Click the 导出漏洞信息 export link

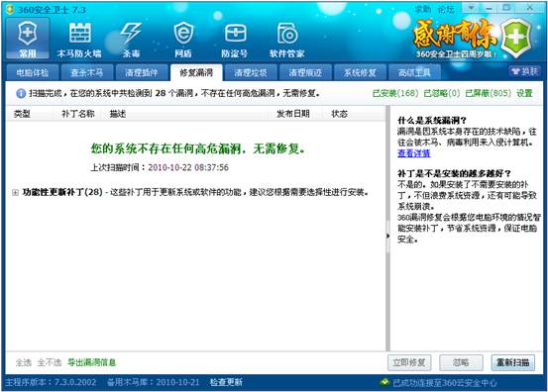(91, 362)
